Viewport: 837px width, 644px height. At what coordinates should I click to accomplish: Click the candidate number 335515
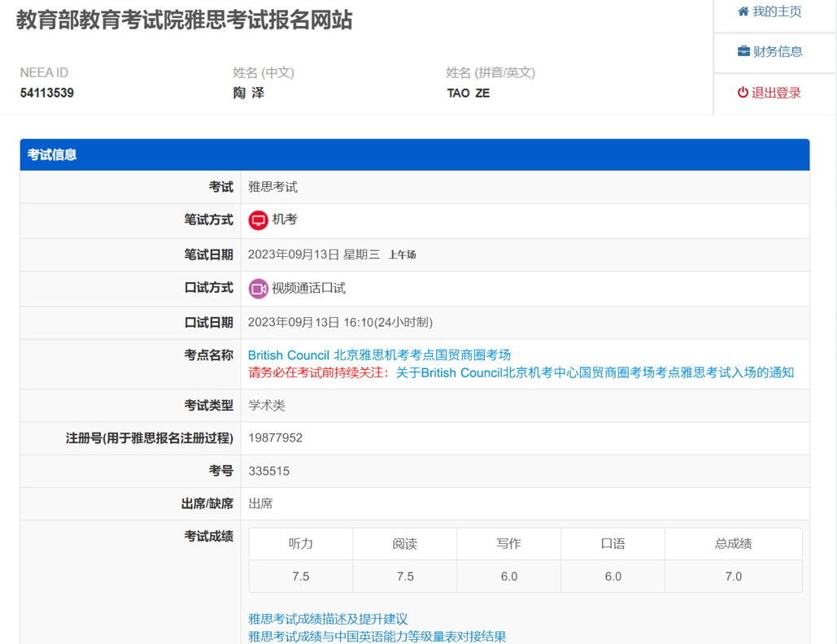269,471
